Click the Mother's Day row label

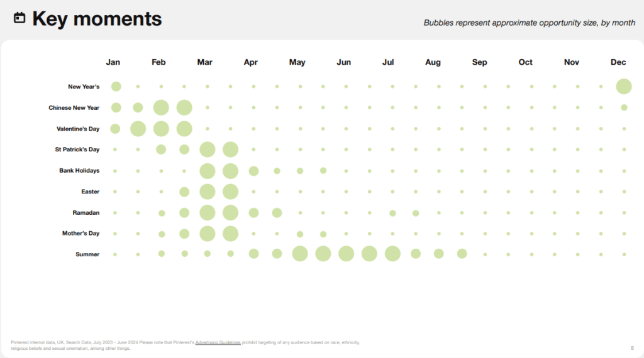pos(80,233)
